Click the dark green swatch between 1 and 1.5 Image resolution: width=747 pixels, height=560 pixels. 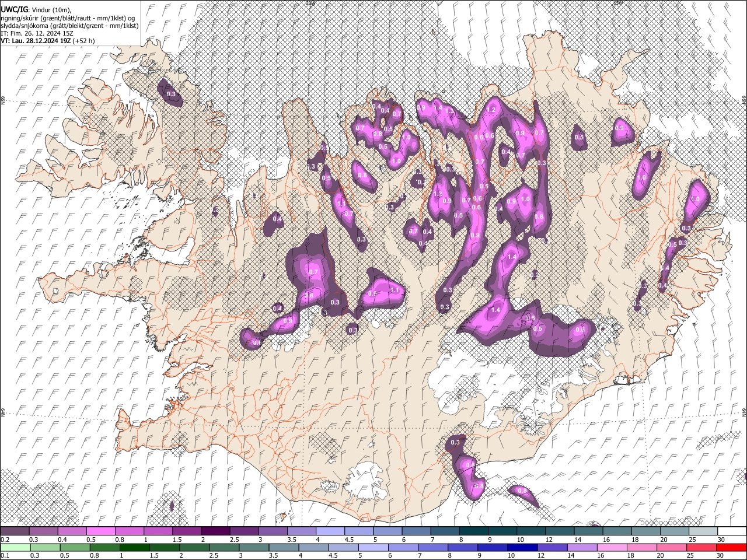tap(135, 547)
